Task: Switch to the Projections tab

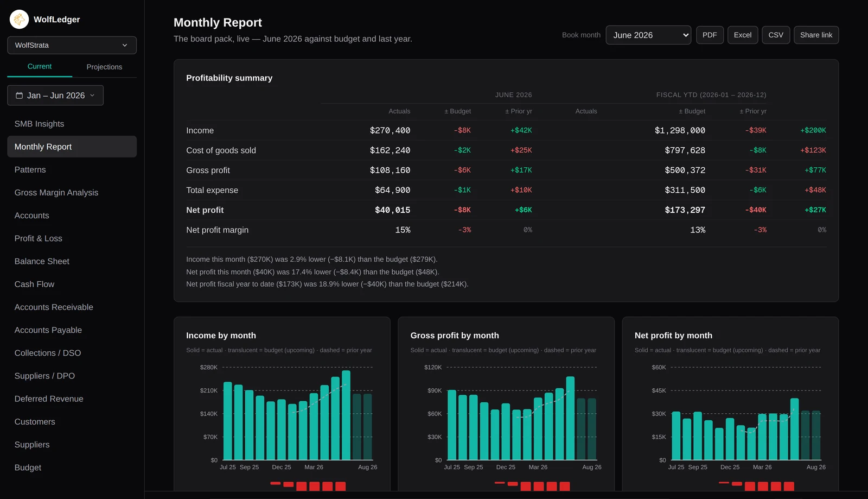Action: pos(104,67)
